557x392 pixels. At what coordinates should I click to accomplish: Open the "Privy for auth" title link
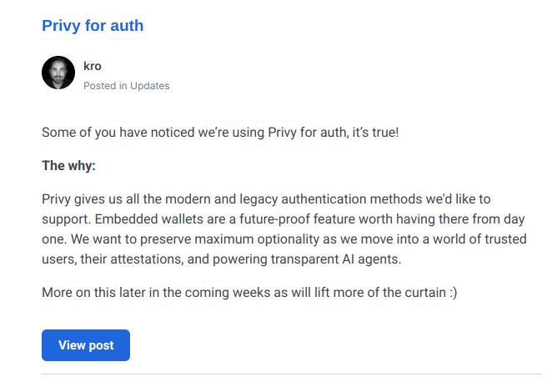[93, 26]
